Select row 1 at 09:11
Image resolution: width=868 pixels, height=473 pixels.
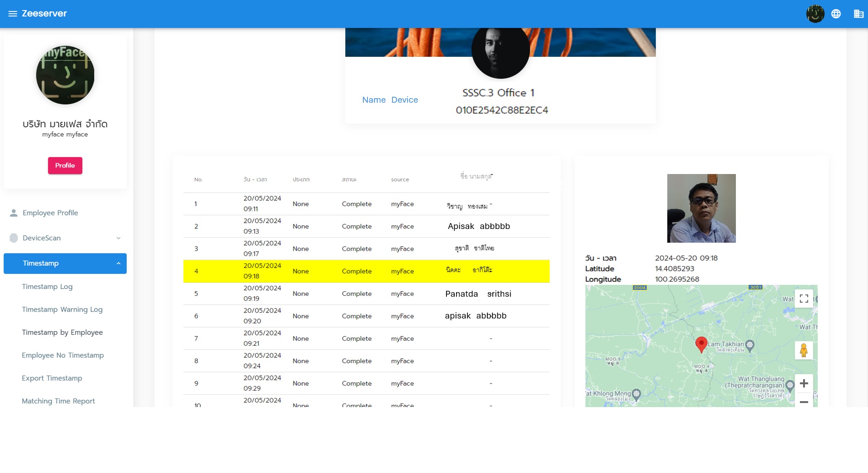tap(366, 204)
